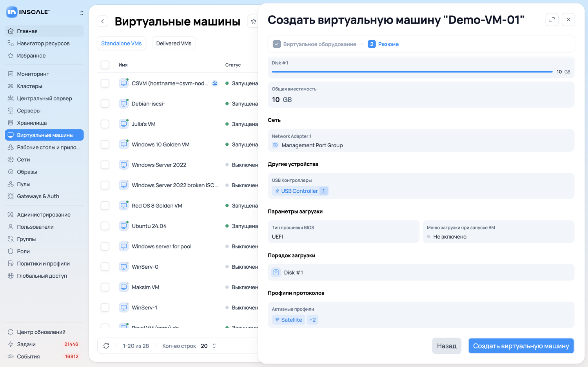Click the Inscale logo in the sidebar

[x=28, y=12]
